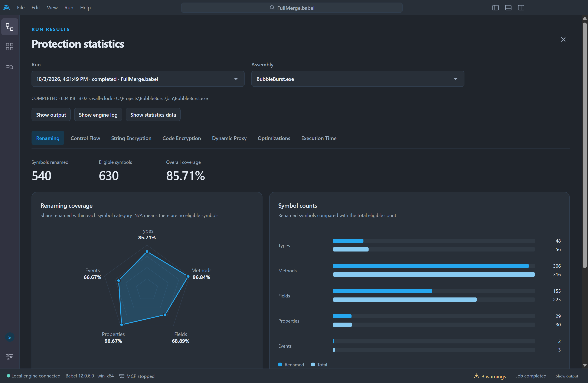Toggle the right sidebar layout icon
588x383 pixels.
521,8
